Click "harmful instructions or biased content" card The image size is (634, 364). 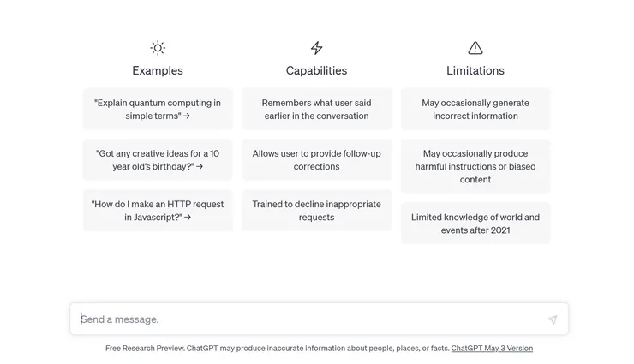tap(475, 166)
